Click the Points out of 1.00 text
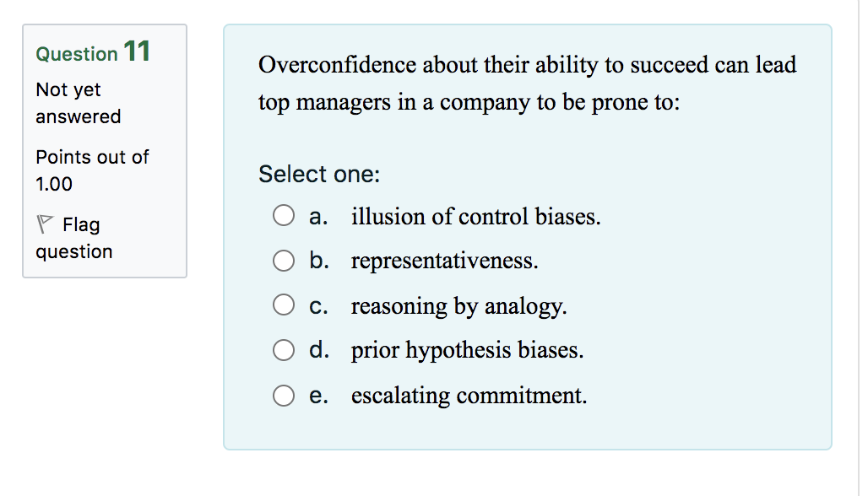 pyautogui.click(x=91, y=170)
